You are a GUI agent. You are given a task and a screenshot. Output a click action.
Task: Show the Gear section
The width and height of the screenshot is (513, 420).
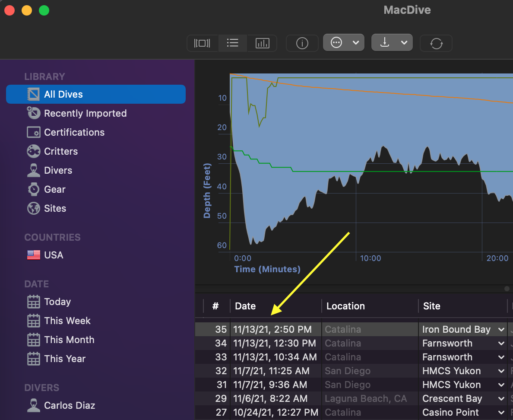pos(54,189)
